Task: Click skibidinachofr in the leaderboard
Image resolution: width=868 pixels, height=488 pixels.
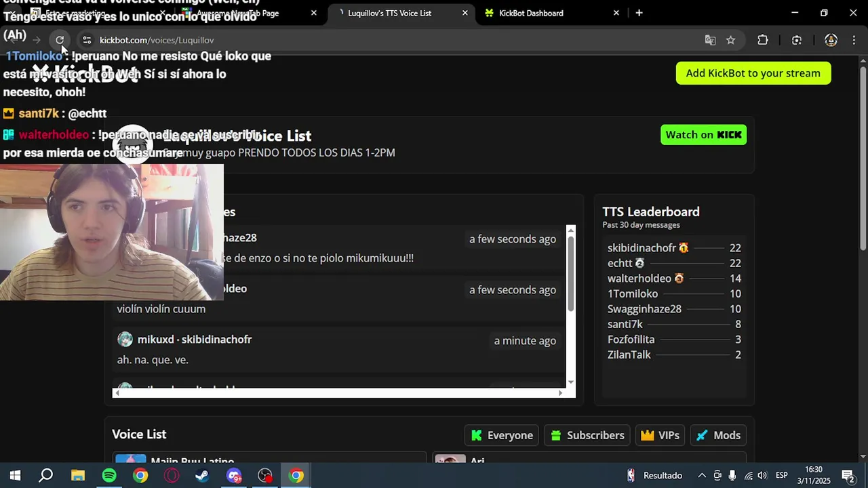Action: [642, 248]
